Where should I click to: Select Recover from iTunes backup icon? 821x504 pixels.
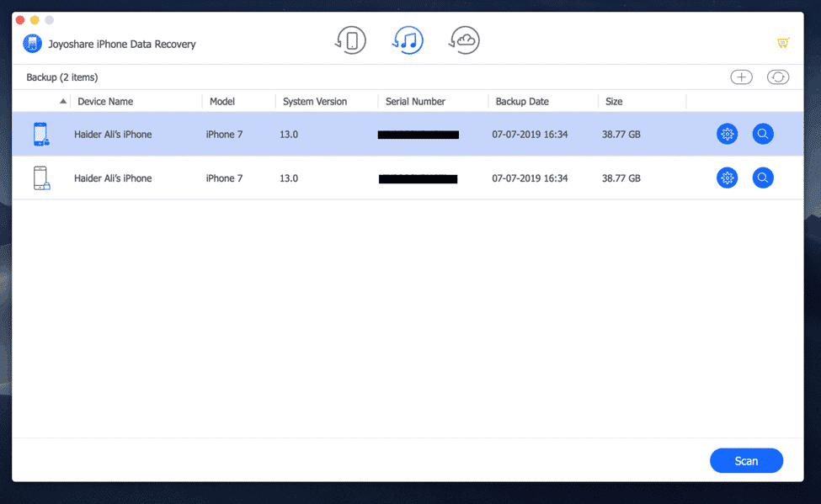(x=408, y=40)
